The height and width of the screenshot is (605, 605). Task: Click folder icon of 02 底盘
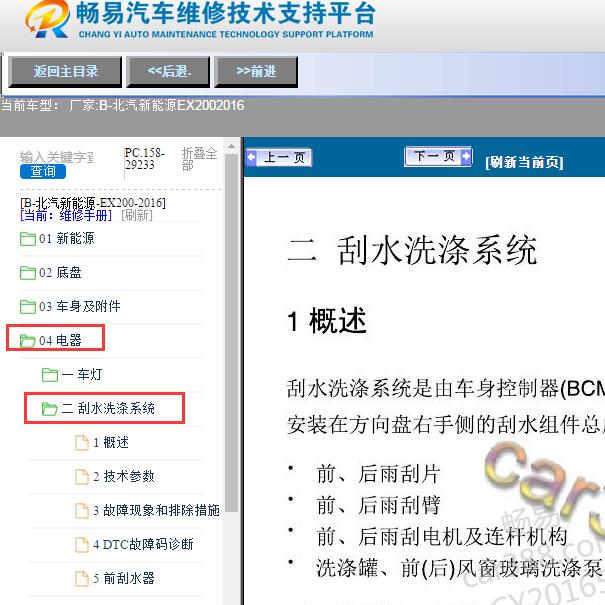(x=28, y=273)
